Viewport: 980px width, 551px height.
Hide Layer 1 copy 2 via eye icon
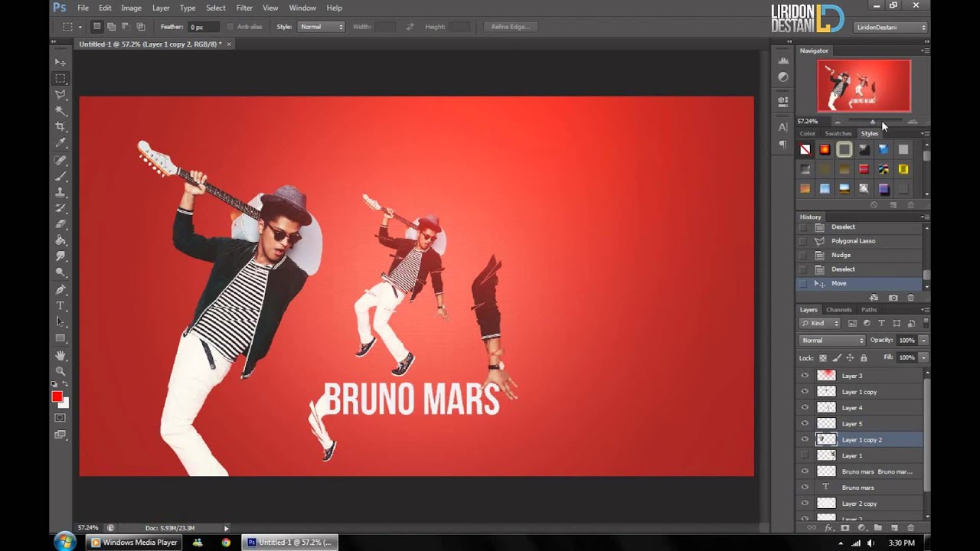(805, 439)
